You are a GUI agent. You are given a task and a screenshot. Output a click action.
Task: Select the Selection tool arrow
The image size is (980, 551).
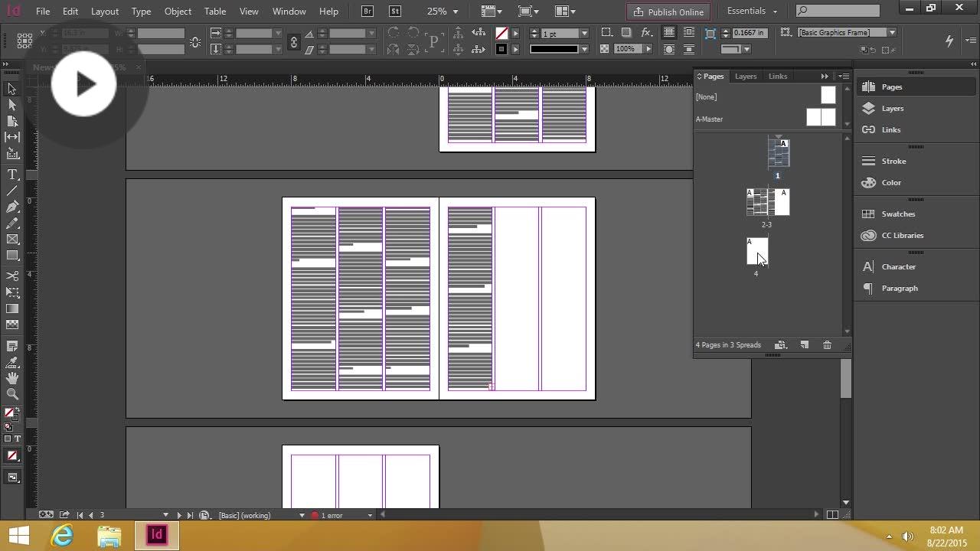pos(12,89)
